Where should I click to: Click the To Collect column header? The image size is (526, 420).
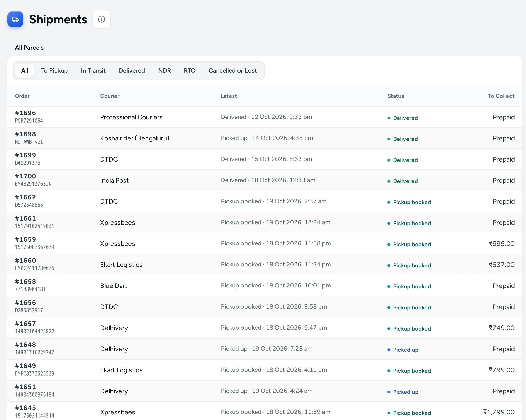point(501,96)
